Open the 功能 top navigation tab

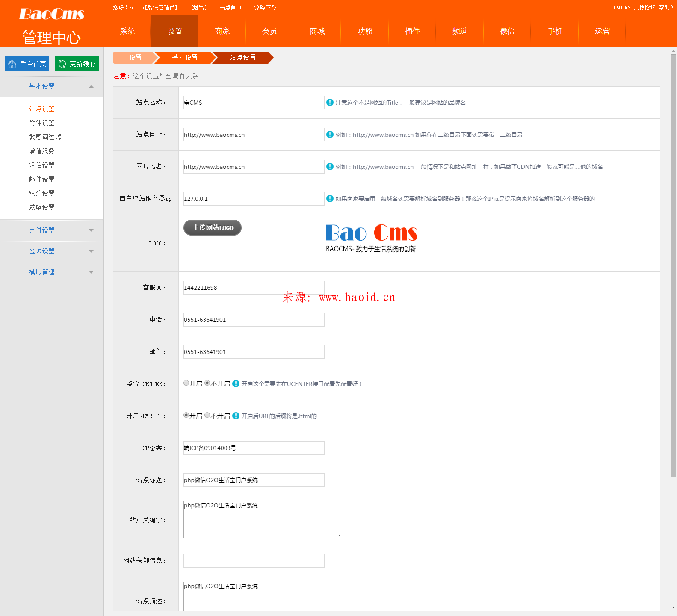point(365,31)
